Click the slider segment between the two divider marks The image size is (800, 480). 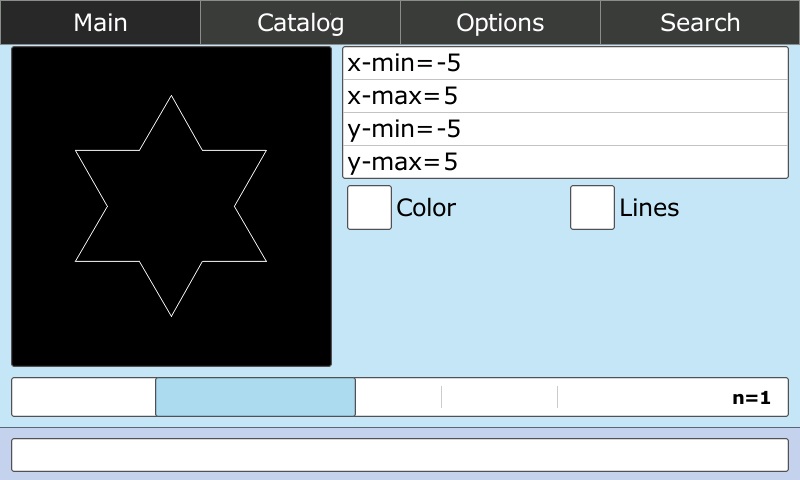coord(499,397)
